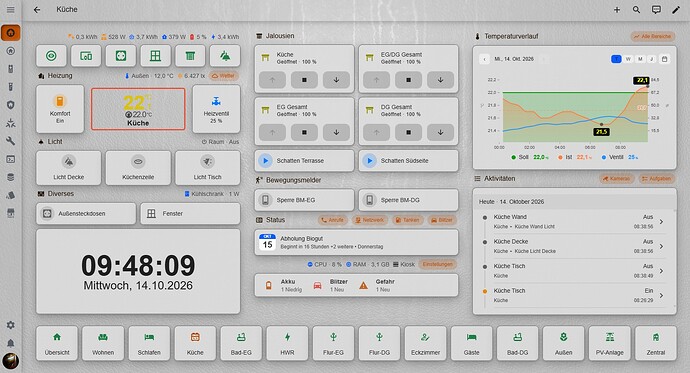Viewport: 690px width, 373px height.
Task: Open the Küche 22° thermostat card
Action: point(138,109)
